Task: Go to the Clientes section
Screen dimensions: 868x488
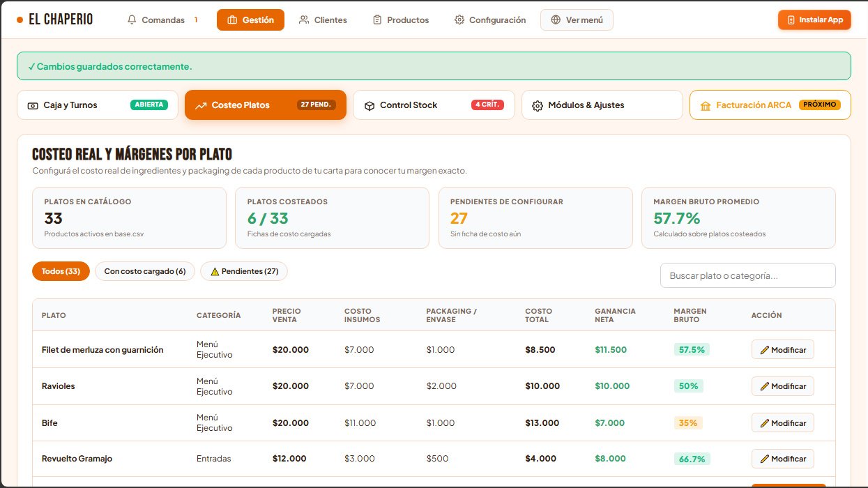Action: point(323,20)
